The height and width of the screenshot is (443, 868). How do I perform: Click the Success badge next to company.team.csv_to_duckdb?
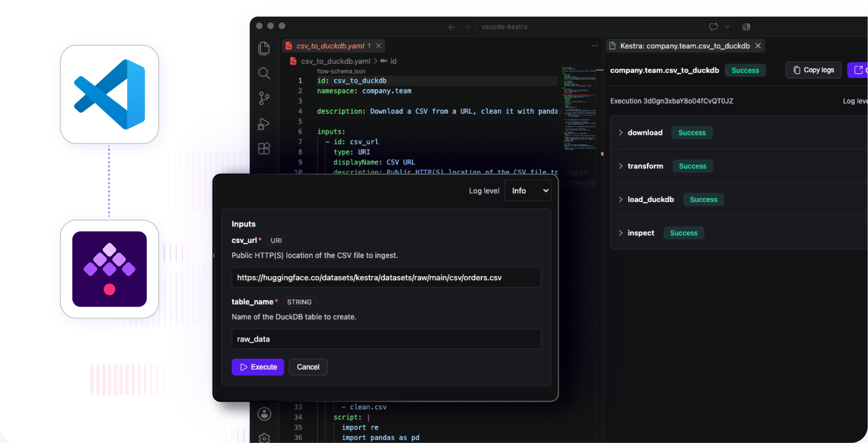point(745,70)
